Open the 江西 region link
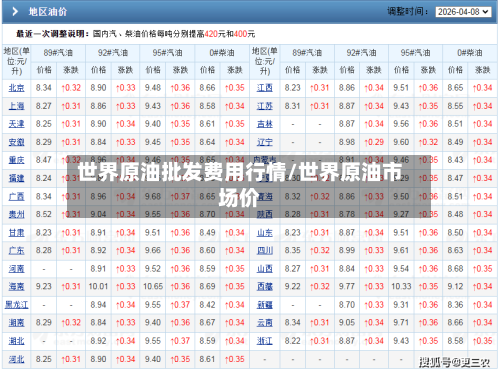This screenshot has height=373, width=500. tap(265, 88)
